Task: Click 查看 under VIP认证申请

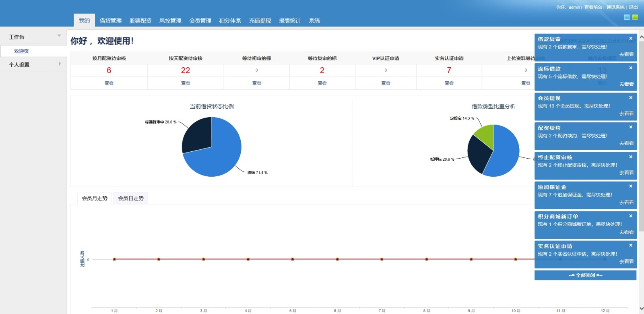Action: click(x=386, y=83)
